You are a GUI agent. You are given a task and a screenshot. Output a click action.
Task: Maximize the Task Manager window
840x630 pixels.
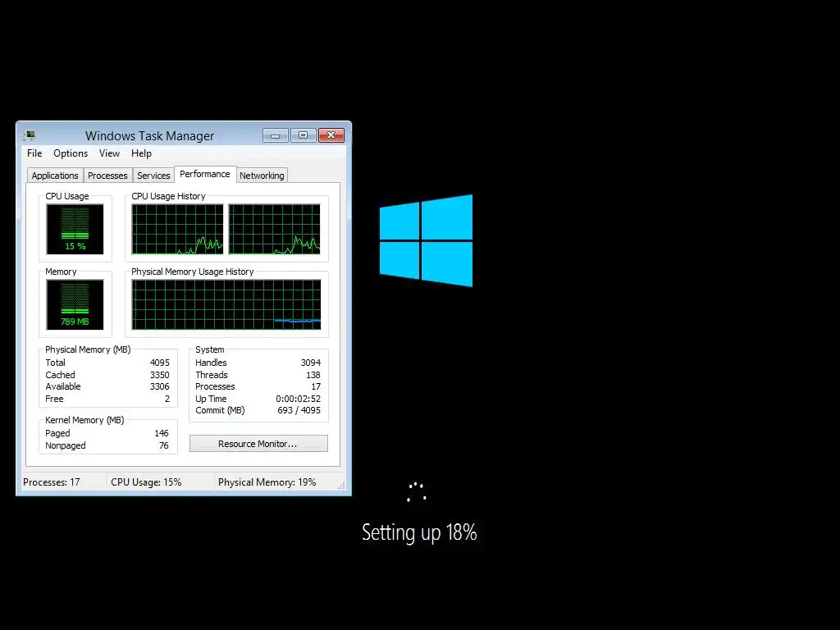pos(303,135)
